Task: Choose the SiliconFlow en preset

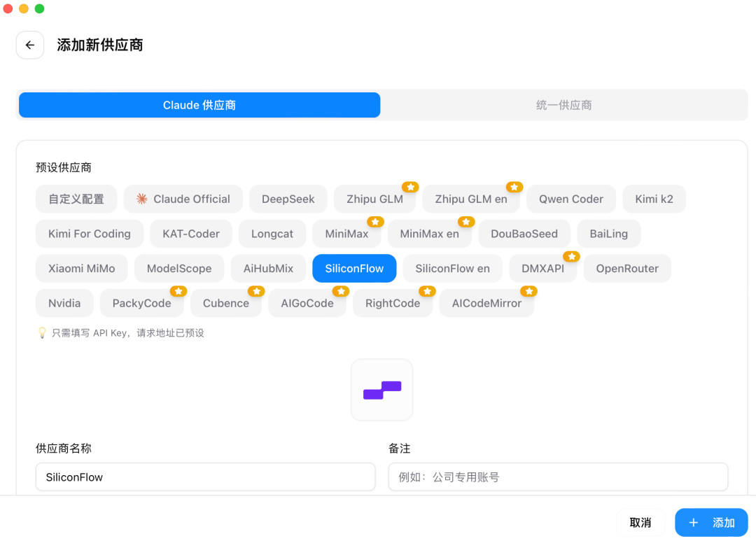Action: pyautogui.click(x=452, y=269)
